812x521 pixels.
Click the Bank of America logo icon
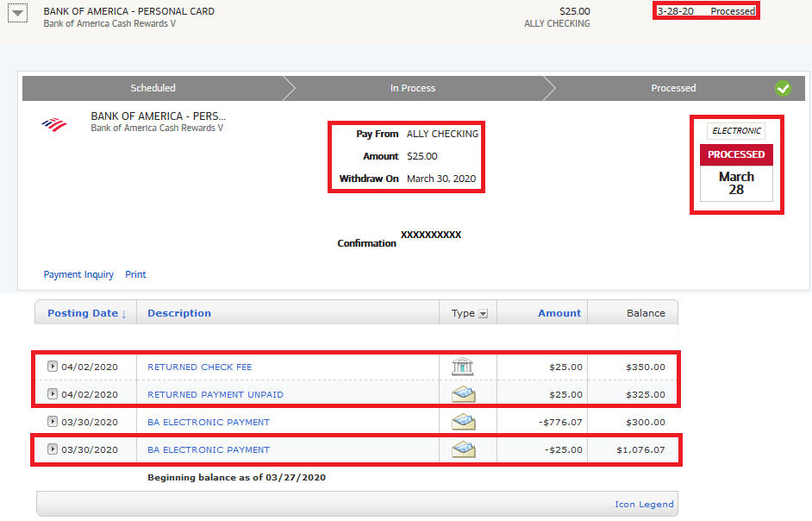[x=54, y=125]
